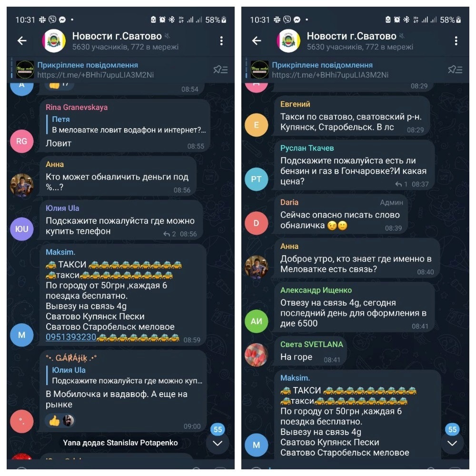Open left pinned message Прикріплене повідомлення
476x476 pixels.
pos(88,65)
